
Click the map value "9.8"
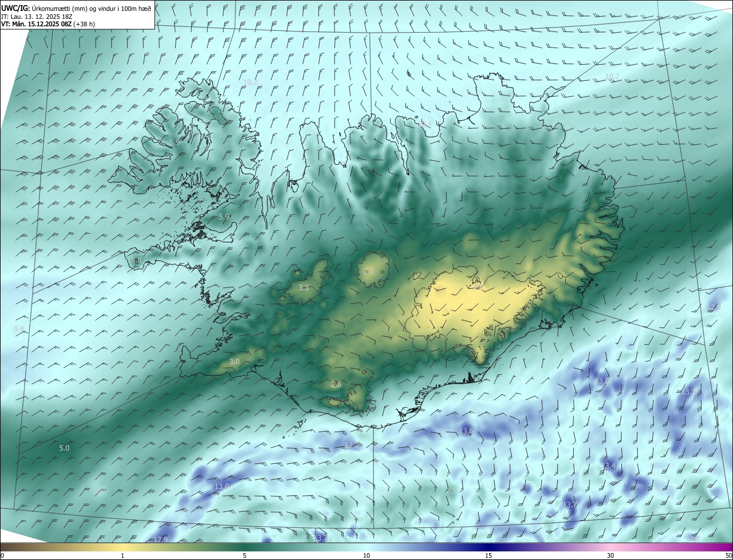[19, 329]
